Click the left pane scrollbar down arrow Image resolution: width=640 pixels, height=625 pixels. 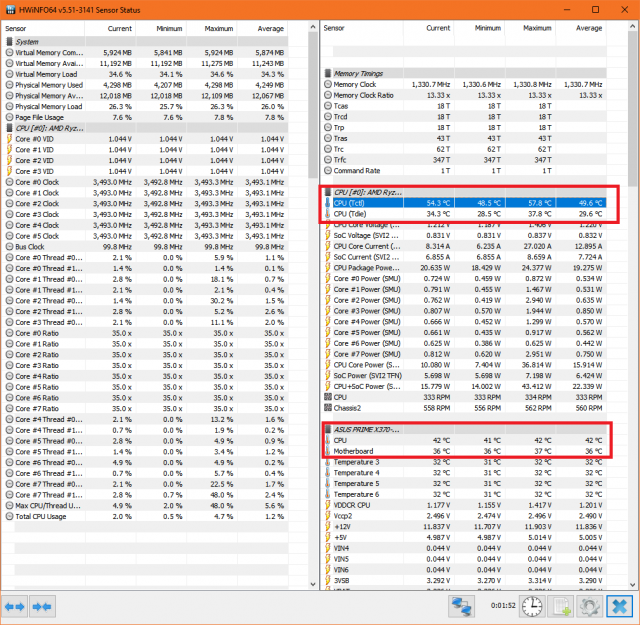point(313,584)
